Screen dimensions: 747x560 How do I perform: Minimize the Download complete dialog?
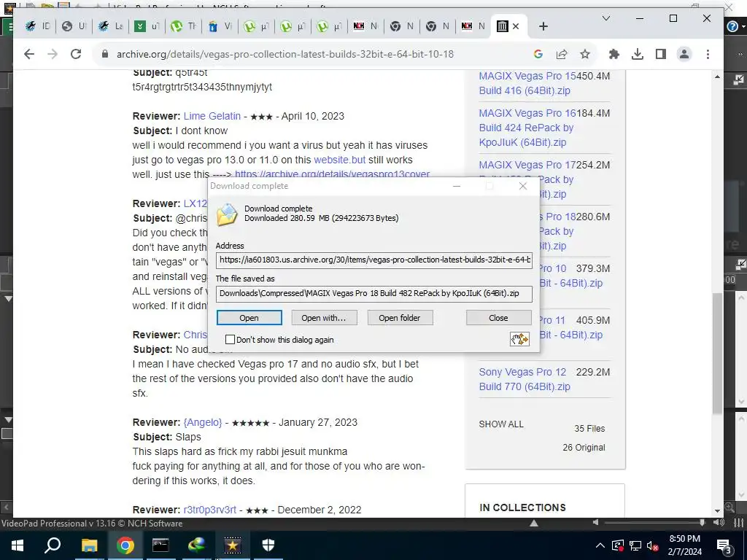point(457,186)
